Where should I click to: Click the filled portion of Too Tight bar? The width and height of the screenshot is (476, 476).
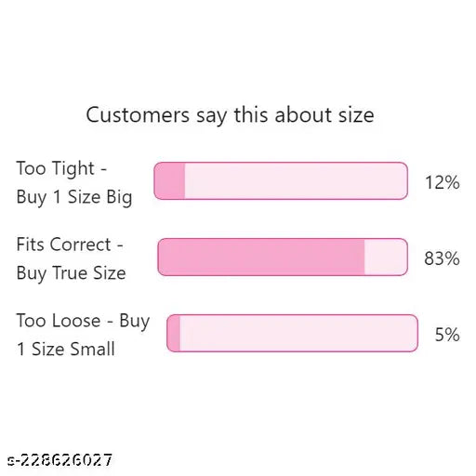[x=169, y=180]
